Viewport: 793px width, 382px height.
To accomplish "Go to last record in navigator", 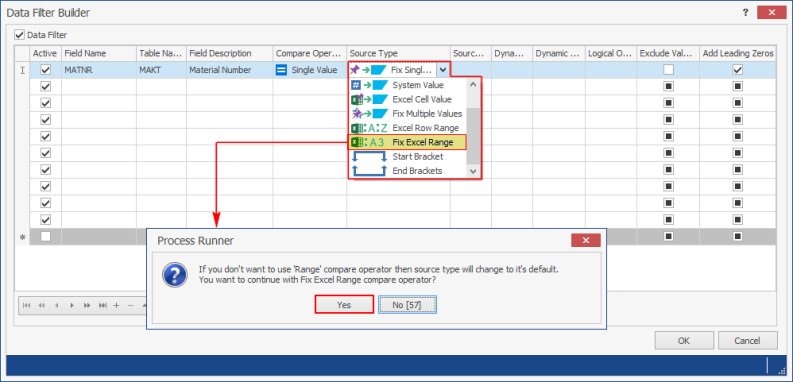I will click(x=102, y=305).
